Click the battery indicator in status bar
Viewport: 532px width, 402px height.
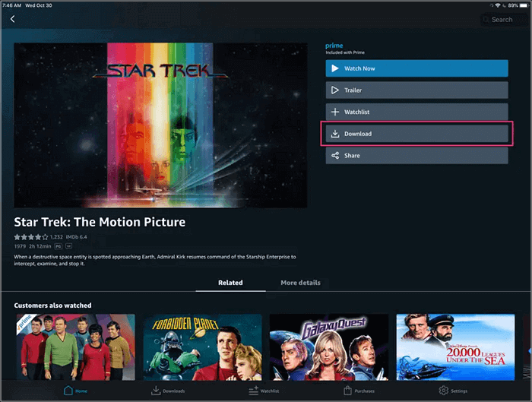pyautogui.click(x=524, y=5)
